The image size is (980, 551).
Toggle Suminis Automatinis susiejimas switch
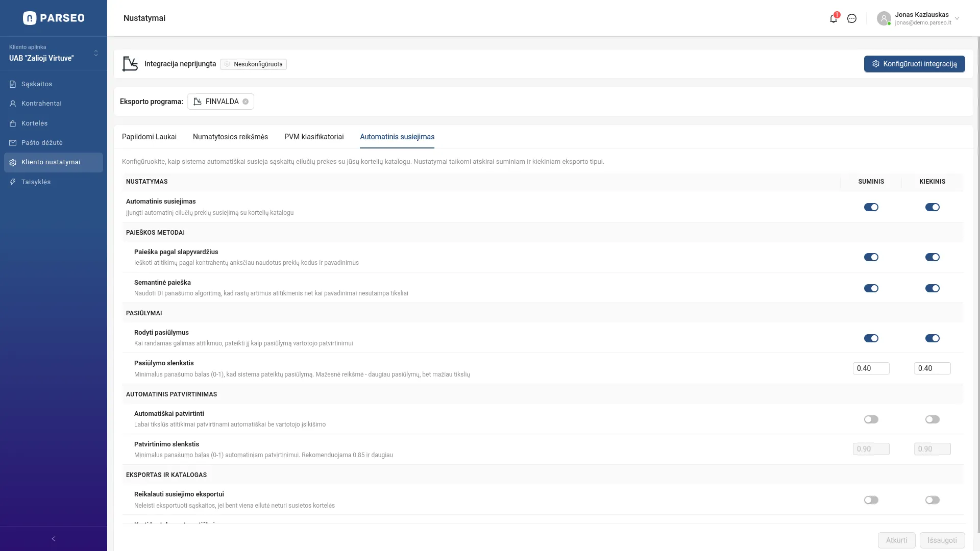(871, 207)
